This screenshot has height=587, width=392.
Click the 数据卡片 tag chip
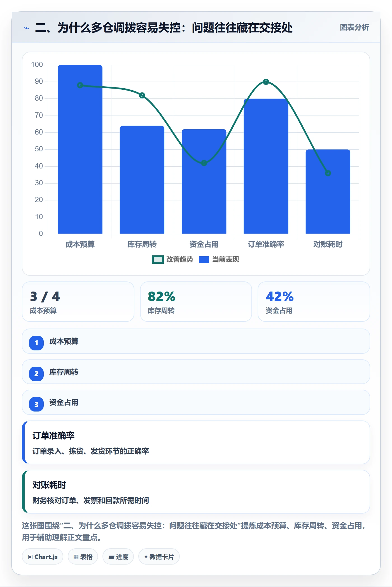point(159,557)
